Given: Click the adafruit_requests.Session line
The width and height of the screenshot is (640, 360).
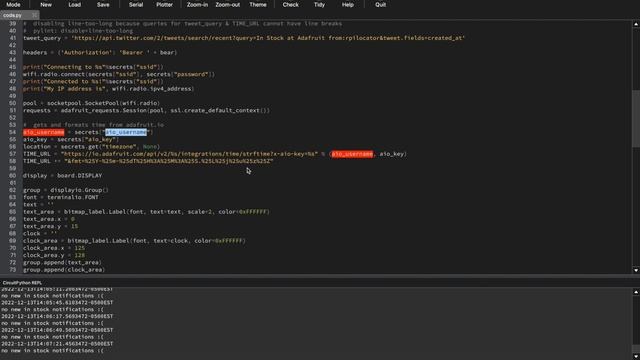Looking at the screenshot, I should pyautogui.click(x=147, y=110).
